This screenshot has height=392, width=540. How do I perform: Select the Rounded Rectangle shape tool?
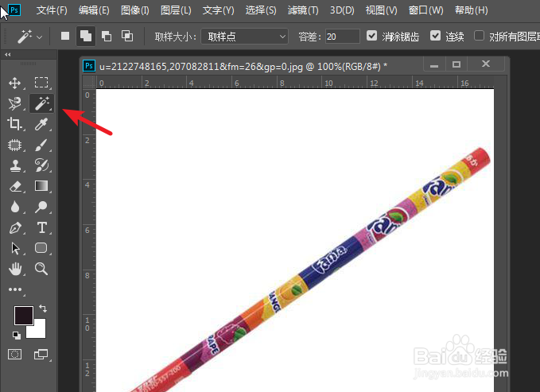(41, 248)
